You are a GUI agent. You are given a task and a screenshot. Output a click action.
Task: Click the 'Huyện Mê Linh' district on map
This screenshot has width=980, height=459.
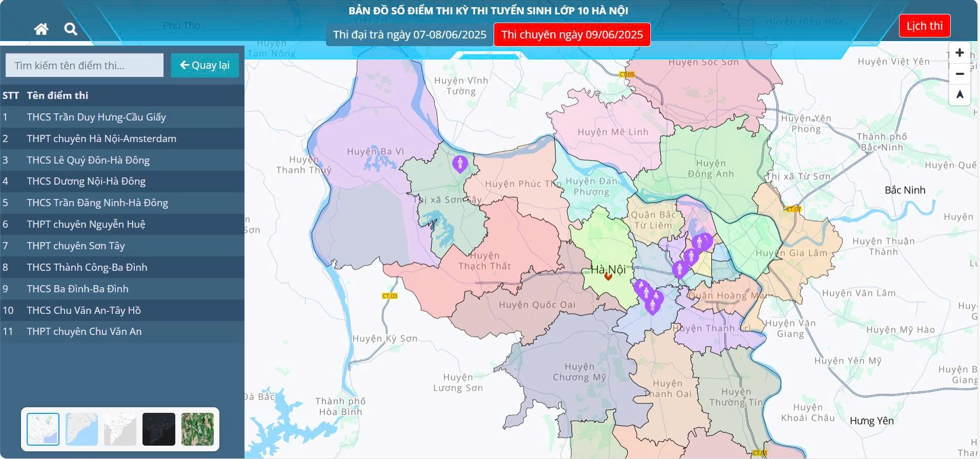coord(612,132)
